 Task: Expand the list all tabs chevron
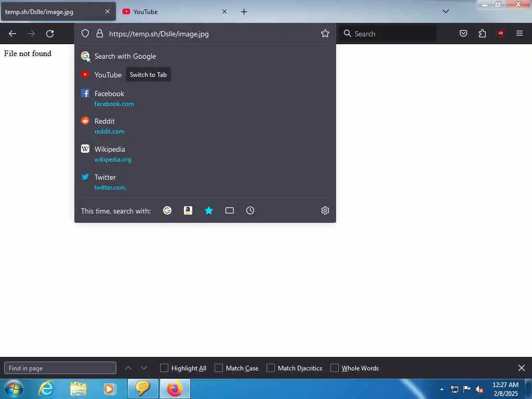coord(446,11)
